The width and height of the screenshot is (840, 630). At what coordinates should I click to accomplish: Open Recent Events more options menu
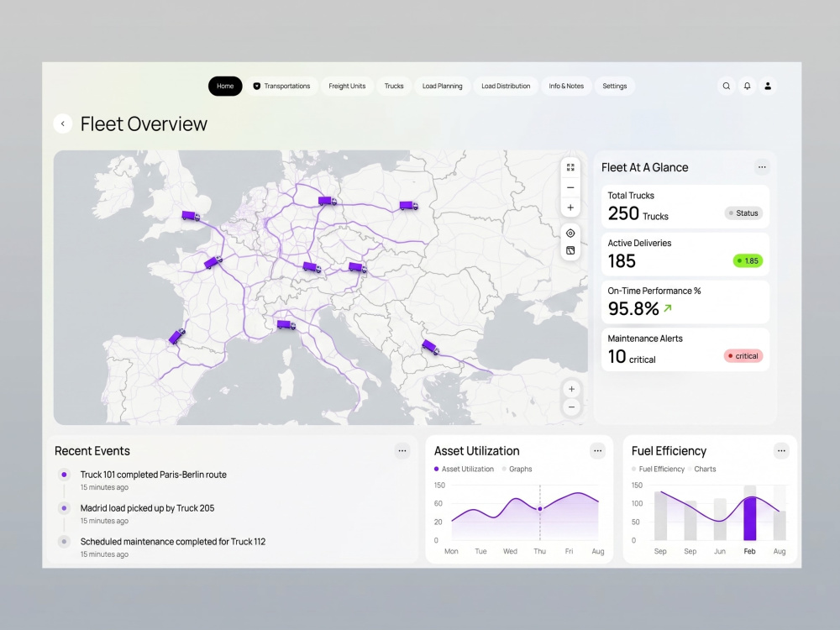(x=402, y=451)
